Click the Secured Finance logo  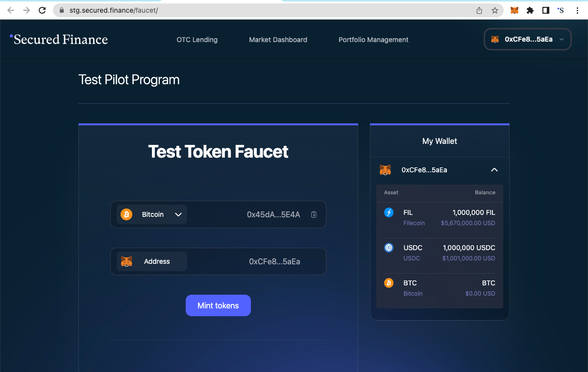pos(59,39)
